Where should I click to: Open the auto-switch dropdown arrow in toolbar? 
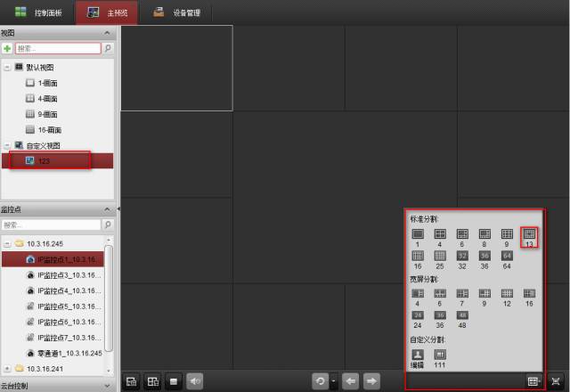[333, 381]
